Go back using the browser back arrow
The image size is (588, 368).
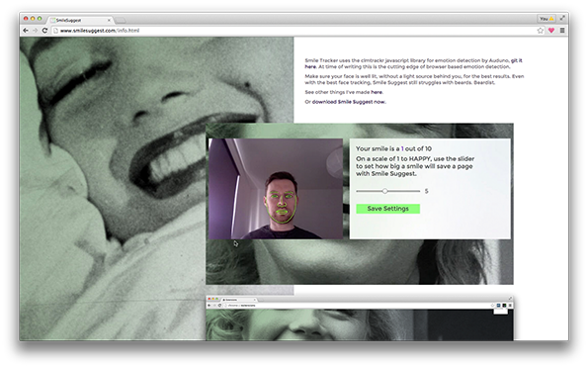pyautogui.click(x=26, y=31)
